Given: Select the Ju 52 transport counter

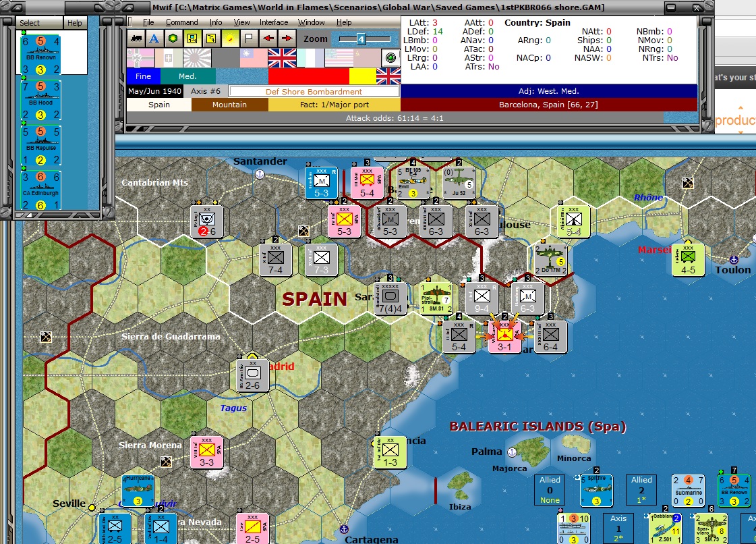Looking at the screenshot, I should coord(459,182).
